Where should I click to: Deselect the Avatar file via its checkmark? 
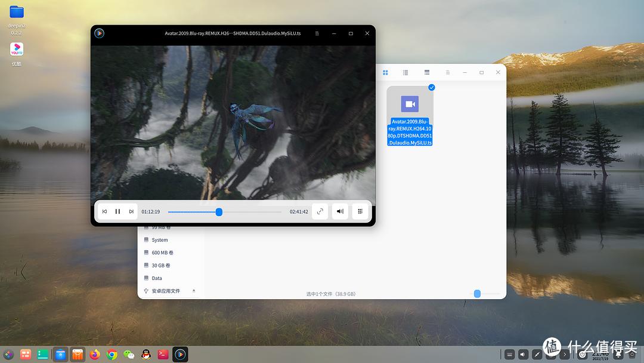(431, 87)
